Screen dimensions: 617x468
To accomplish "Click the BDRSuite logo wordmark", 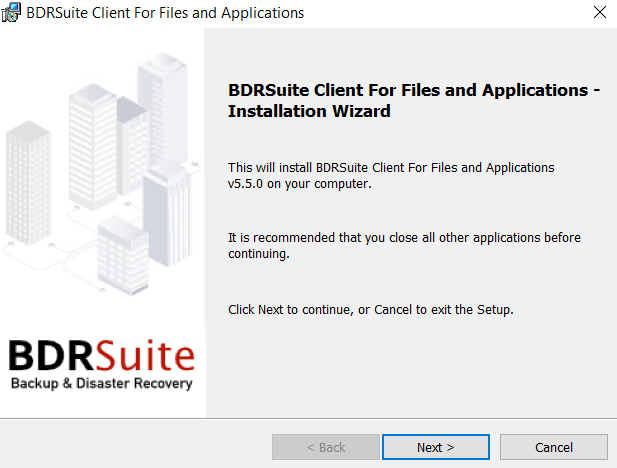I will click(102, 355).
